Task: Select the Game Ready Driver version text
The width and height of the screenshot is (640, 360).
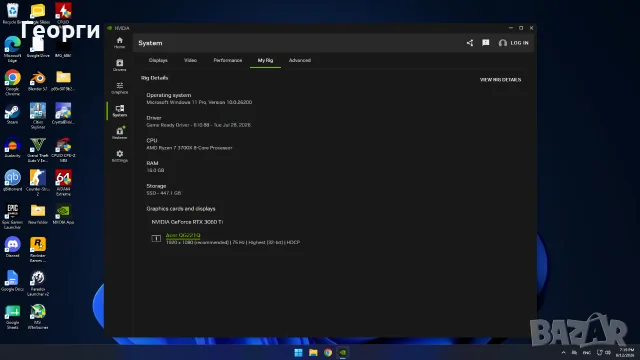Action: point(198,125)
